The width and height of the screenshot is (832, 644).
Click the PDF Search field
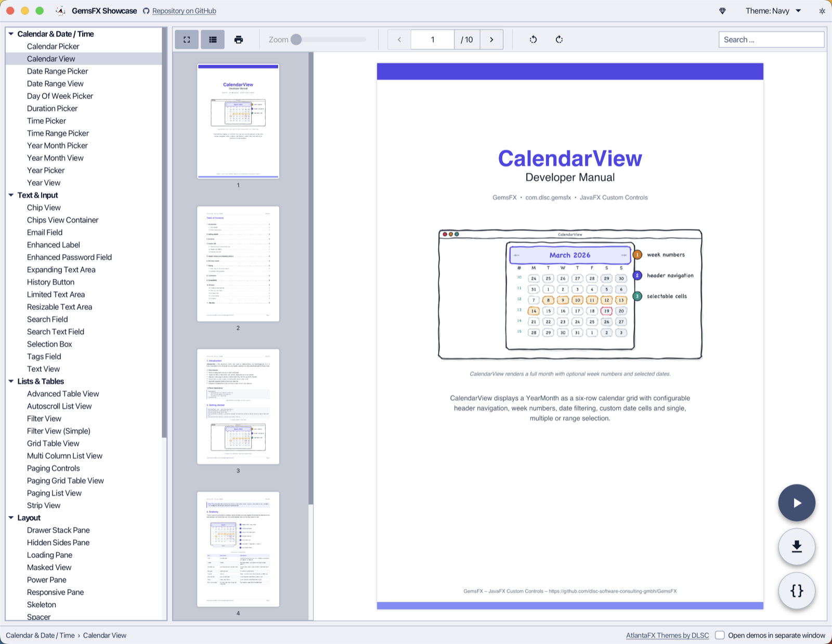771,40
